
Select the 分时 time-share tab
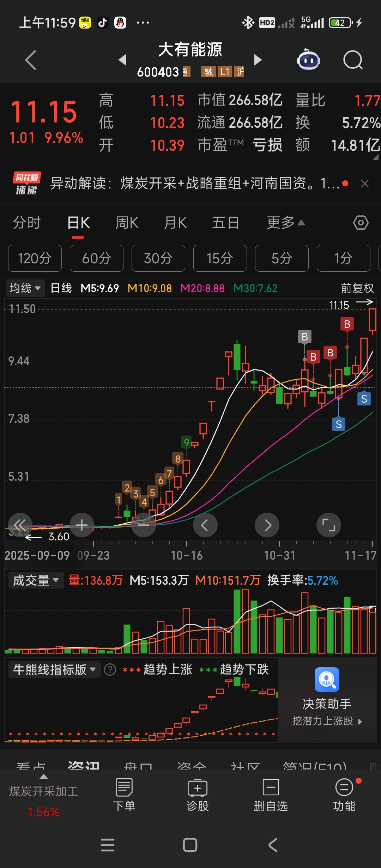pyautogui.click(x=27, y=223)
